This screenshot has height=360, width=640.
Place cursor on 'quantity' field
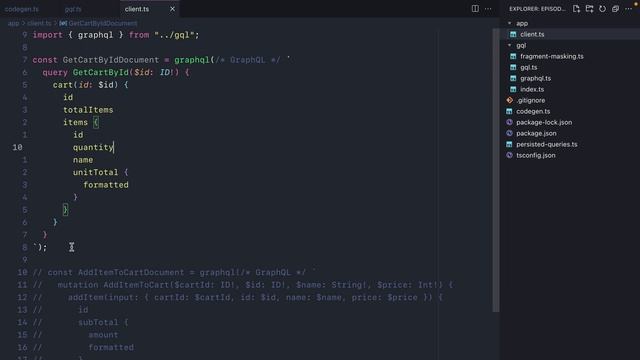pyautogui.click(x=93, y=147)
